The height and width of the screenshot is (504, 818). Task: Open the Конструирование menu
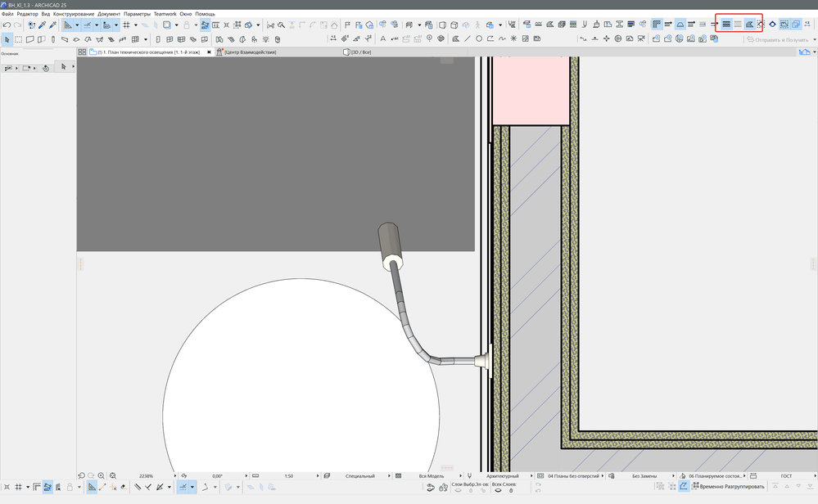tap(74, 14)
